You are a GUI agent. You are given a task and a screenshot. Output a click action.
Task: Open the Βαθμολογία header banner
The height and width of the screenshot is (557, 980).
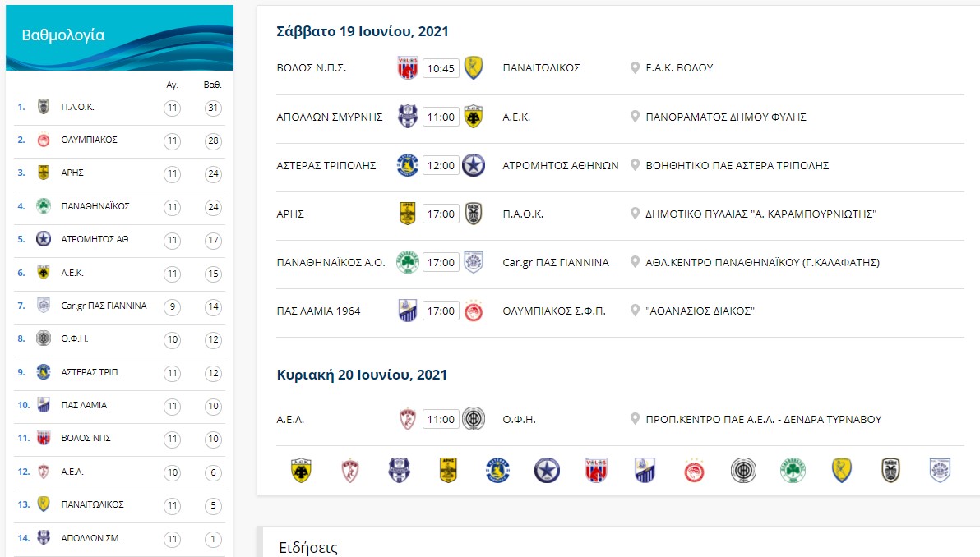click(x=119, y=38)
